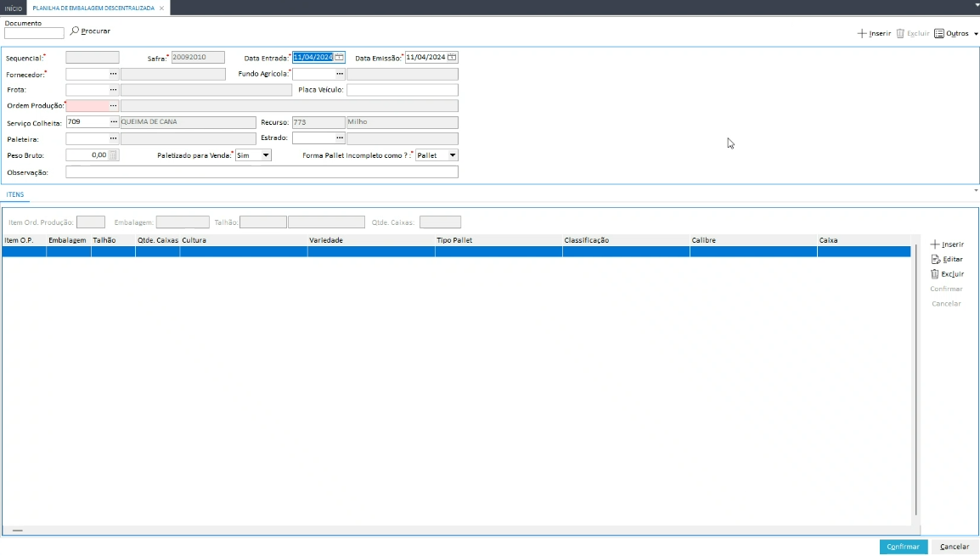Open the Frota lookup ellipsis button
The width and height of the screenshot is (980, 556).
click(113, 90)
